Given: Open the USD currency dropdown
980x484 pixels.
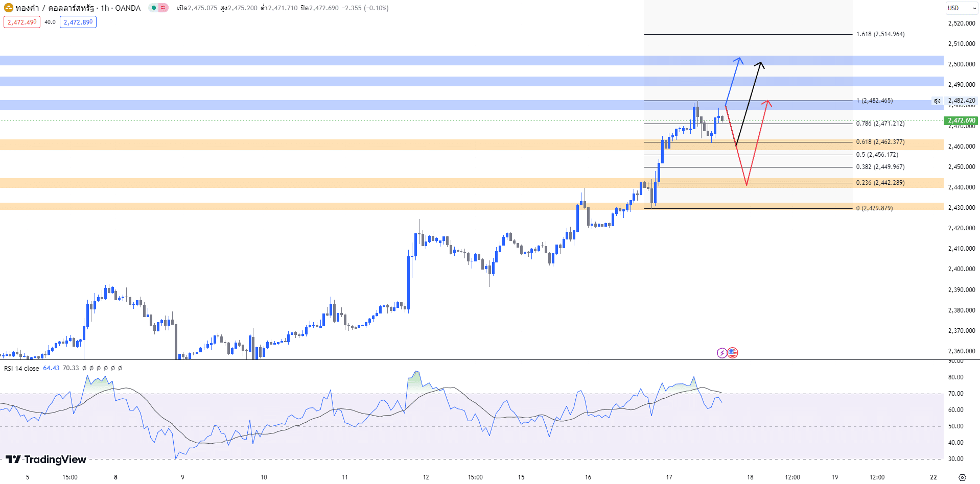Looking at the screenshot, I should coord(961,8).
